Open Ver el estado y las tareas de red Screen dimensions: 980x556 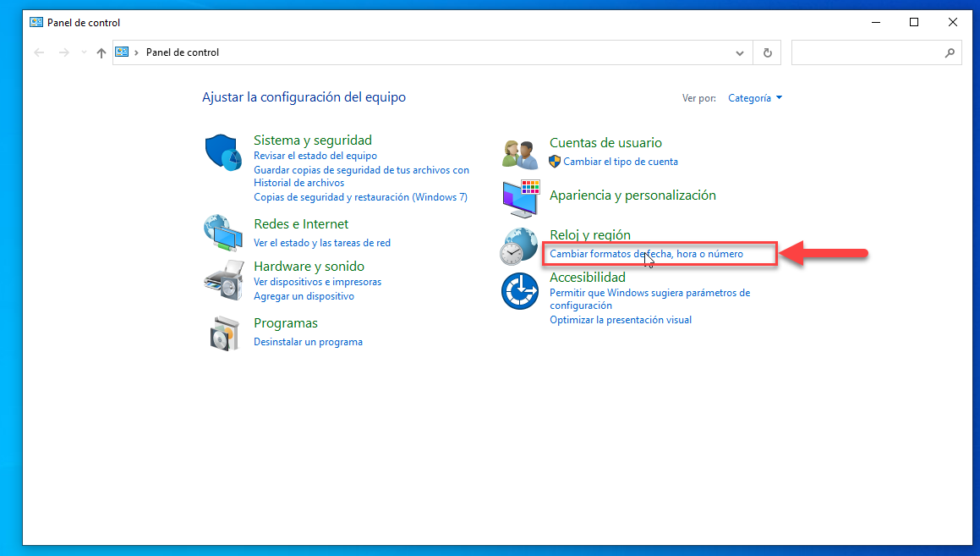pos(322,243)
